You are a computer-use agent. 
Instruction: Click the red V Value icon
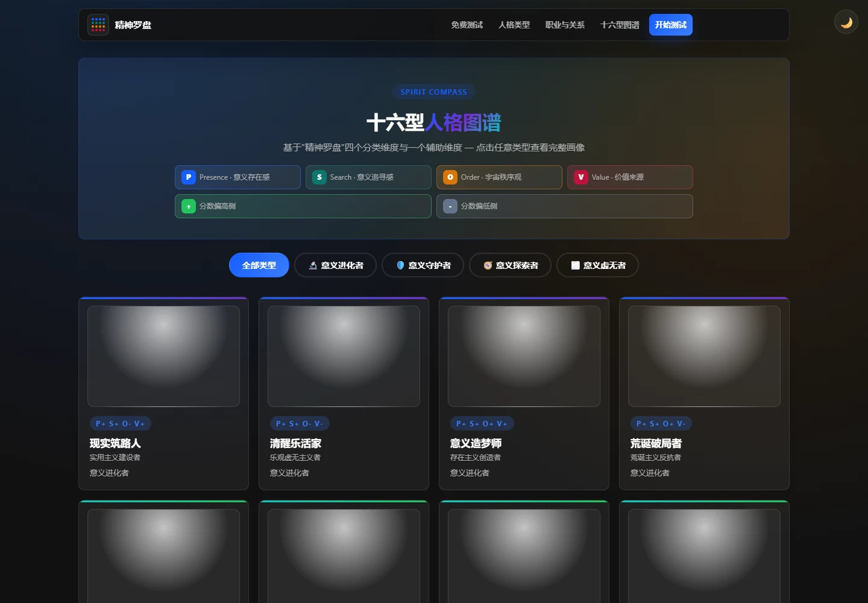tap(581, 177)
